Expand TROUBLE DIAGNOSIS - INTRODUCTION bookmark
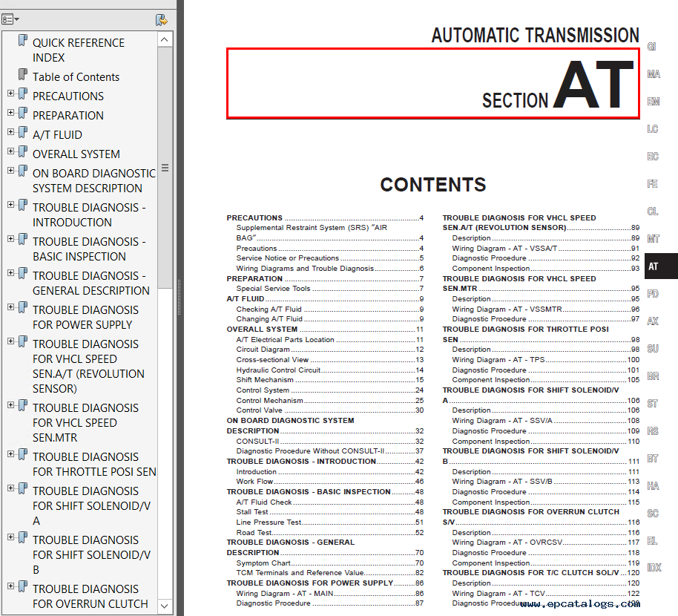Image resolution: width=678 pixels, height=616 pixels. point(11,205)
